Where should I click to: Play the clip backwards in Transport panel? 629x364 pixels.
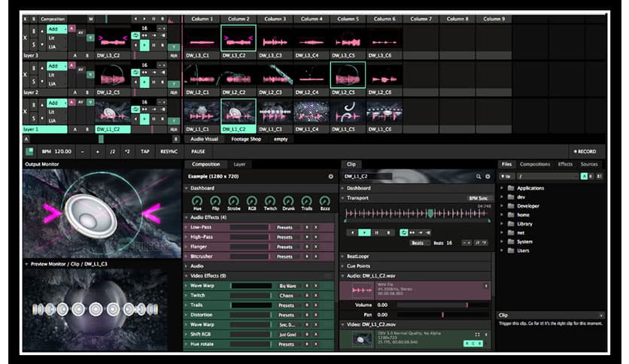352,232
